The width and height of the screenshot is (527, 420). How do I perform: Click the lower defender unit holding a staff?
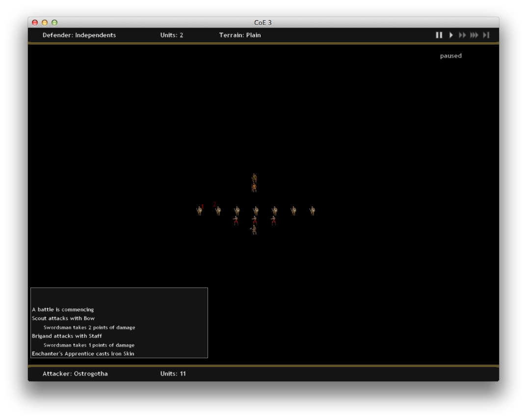click(x=254, y=187)
